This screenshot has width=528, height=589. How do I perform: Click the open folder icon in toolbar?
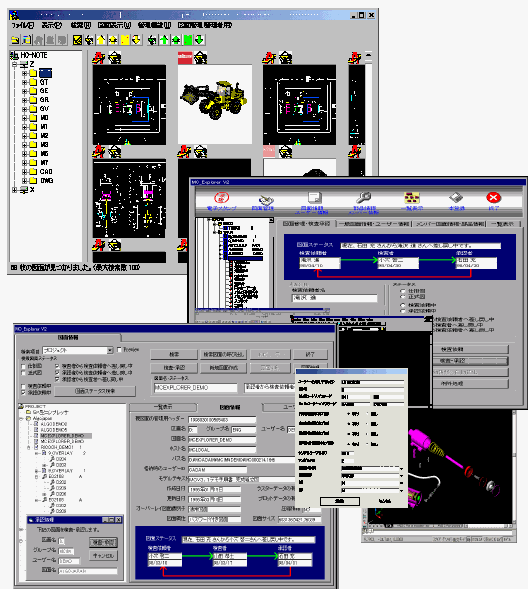(x=15, y=39)
